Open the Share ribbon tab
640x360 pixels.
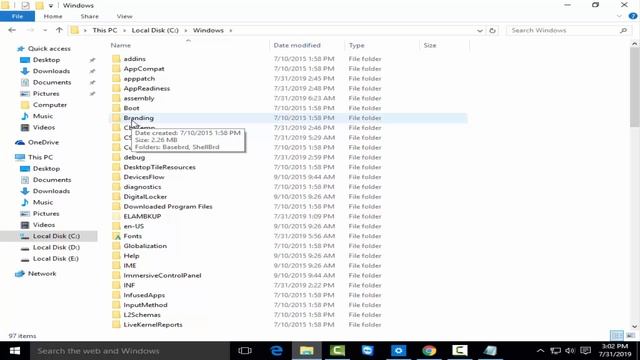pyautogui.click(x=90, y=16)
